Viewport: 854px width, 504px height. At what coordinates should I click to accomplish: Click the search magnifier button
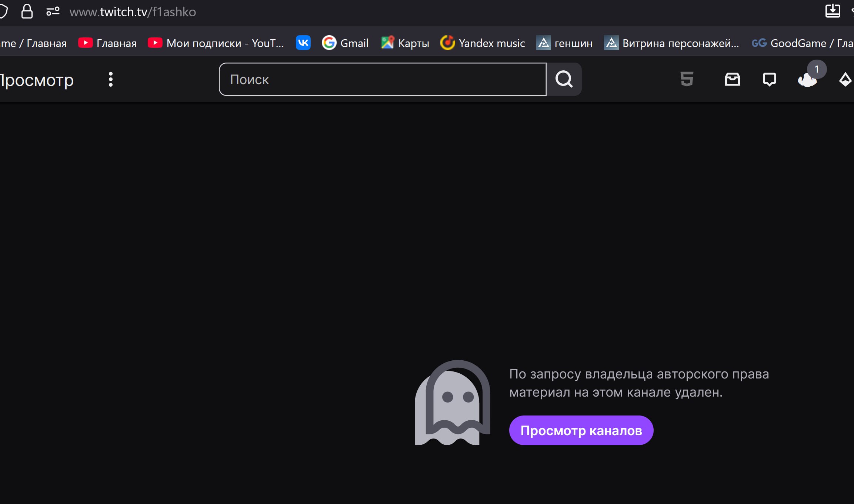564,79
